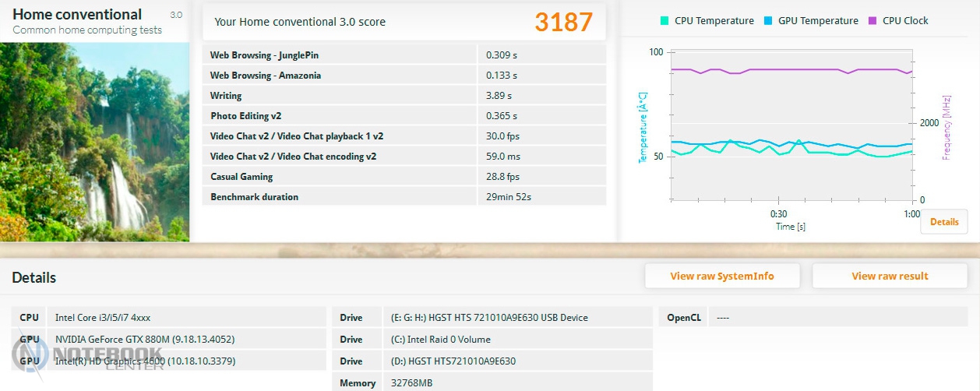This screenshot has height=391, width=980.
Task: Click the Video Chat encoding v2 row
Action: click(404, 157)
